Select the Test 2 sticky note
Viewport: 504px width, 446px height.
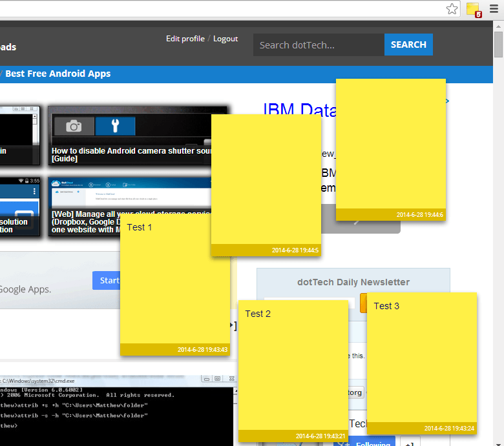click(x=293, y=368)
